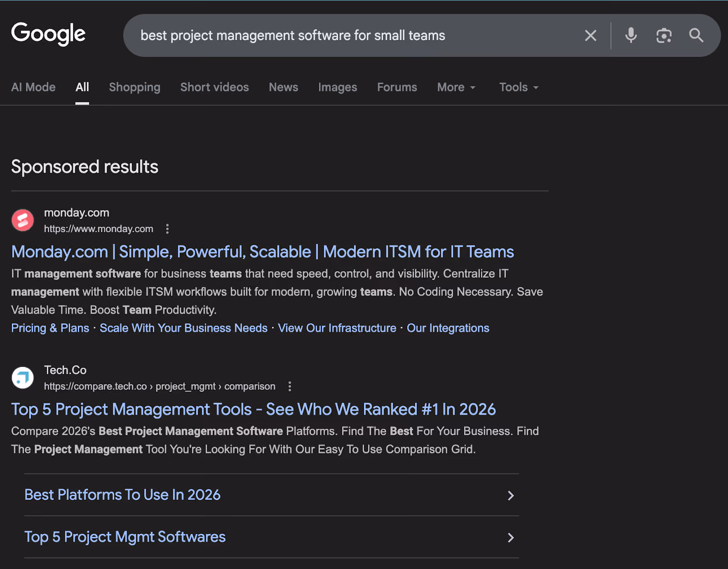Click View Our Infrastructure sitelink

tap(337, 328)
